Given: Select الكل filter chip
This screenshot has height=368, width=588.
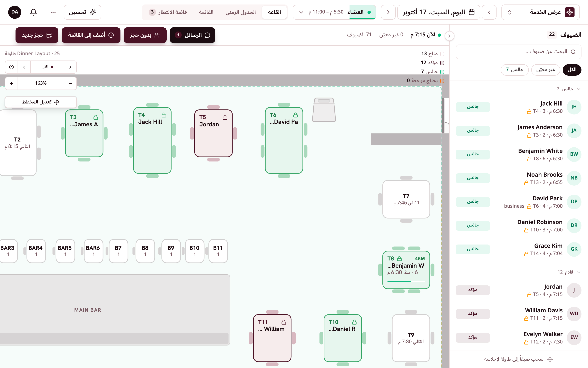Looking at the screenshot, I should tap(572, 70).
